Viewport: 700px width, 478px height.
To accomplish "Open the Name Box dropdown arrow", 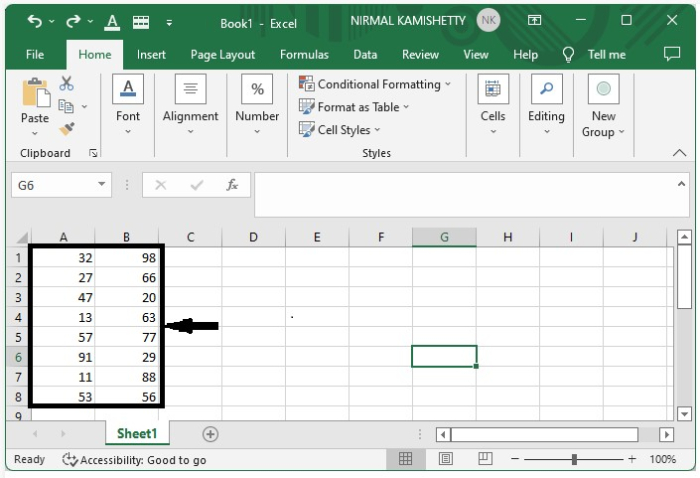I will [x=102, y=184].
